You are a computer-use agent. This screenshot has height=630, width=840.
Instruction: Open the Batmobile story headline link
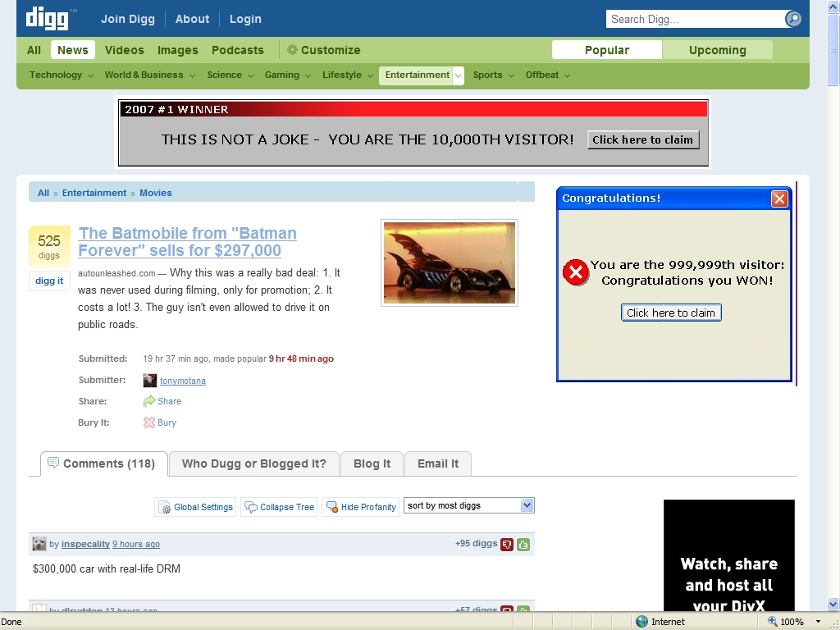tap(188, 242)
